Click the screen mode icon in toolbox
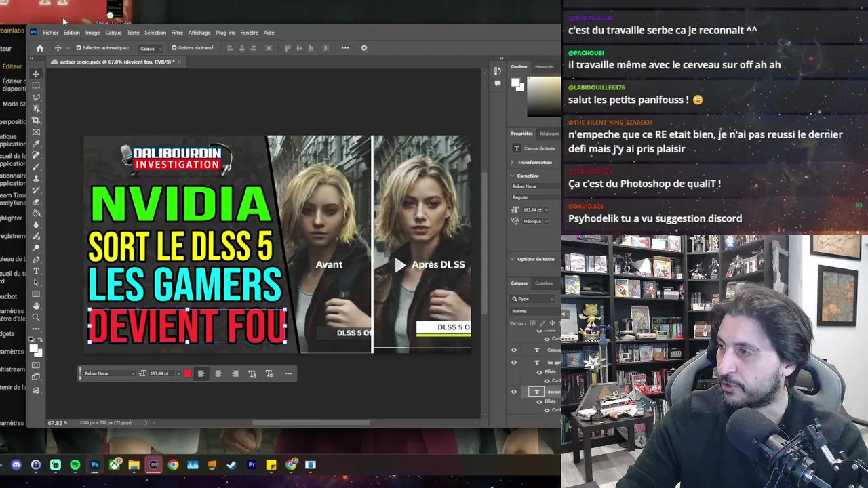 point(36,378)
